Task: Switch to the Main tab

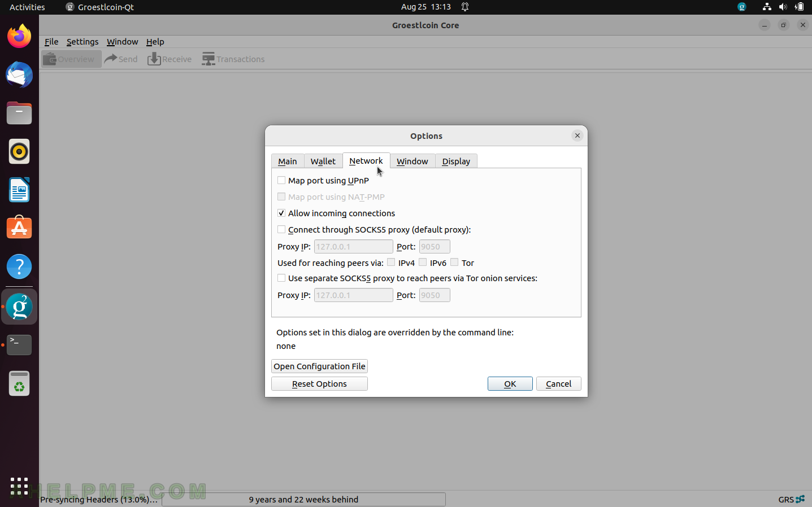Action: [x=288, y=161]
